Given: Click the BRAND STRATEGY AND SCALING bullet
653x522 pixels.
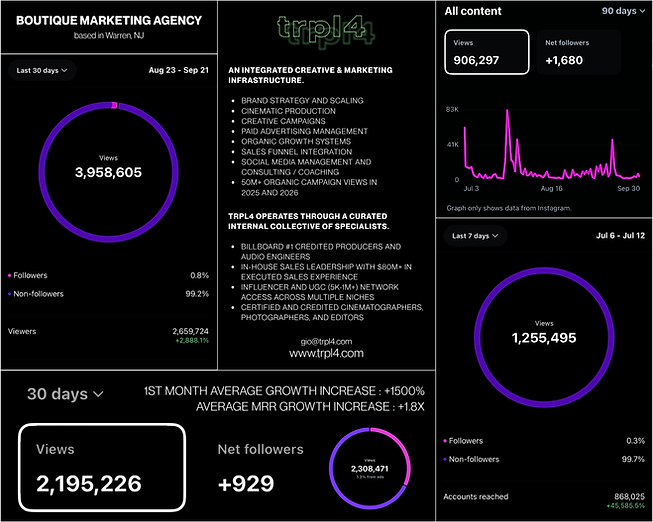Looking at the screenshot, I should point(302,101).
